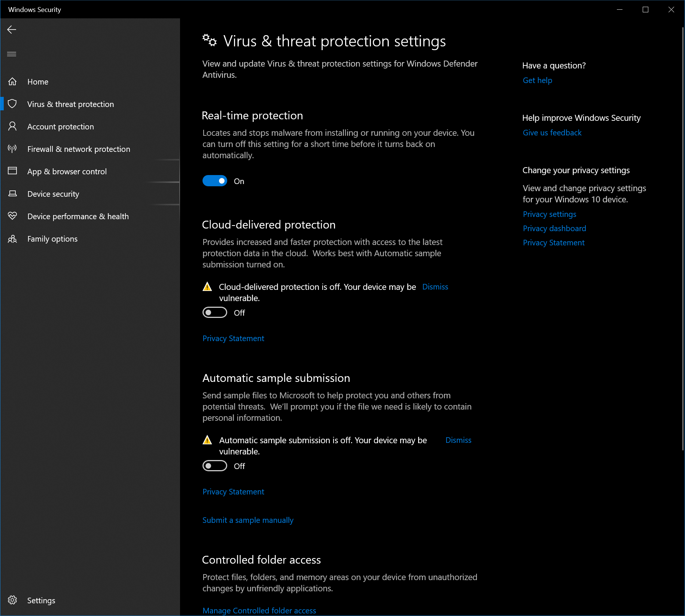Open Privacy Statement under Automatic sample submission
This screenshot has width=685, height=616.
233,492
